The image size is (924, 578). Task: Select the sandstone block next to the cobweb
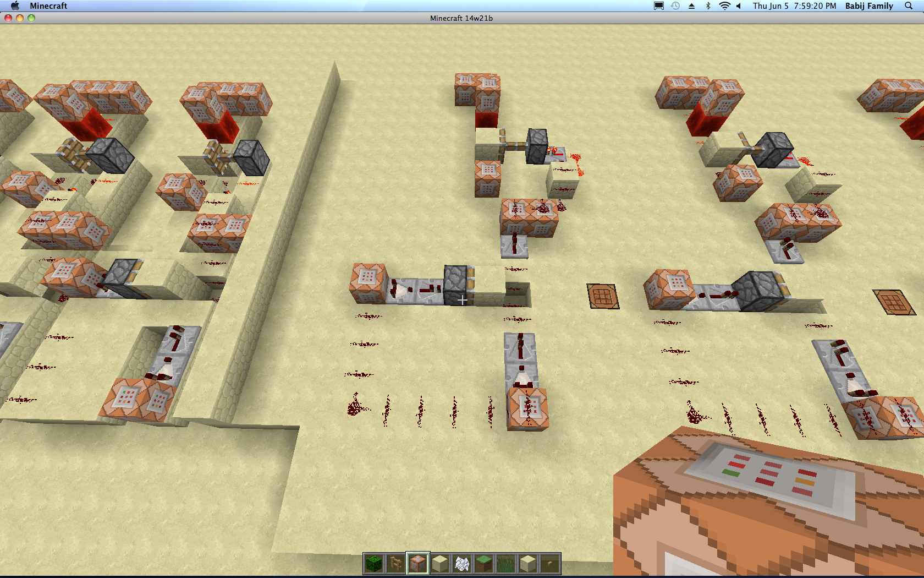440,564
